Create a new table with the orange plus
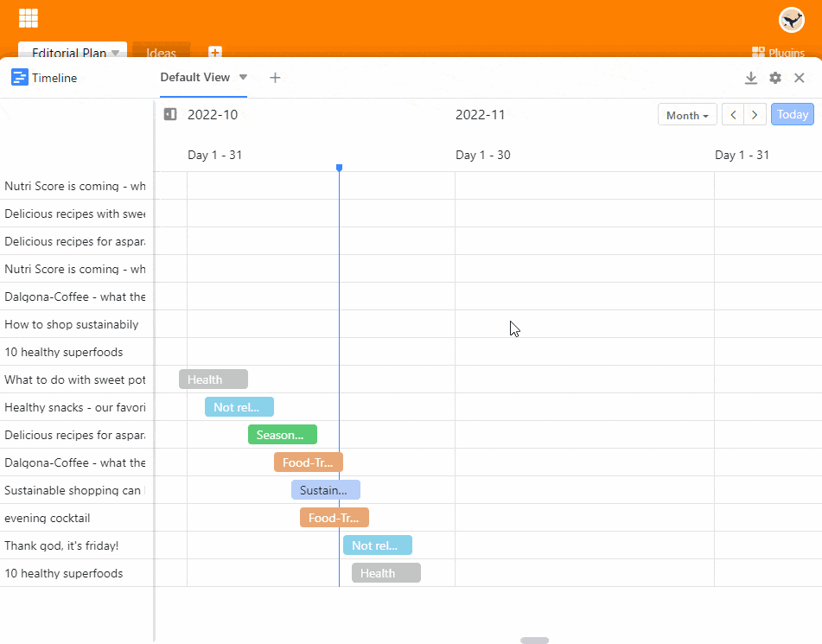 pyautogui.click(x=214, y=53)
